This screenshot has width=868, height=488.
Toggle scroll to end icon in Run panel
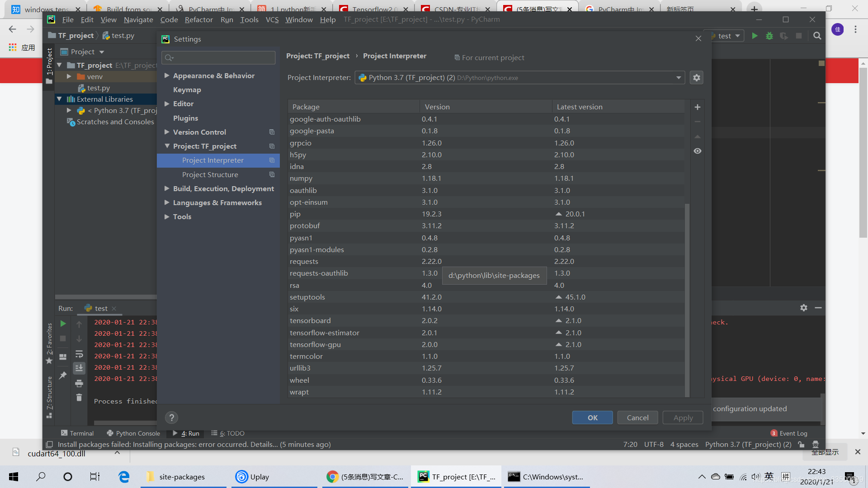click(79, 368)
